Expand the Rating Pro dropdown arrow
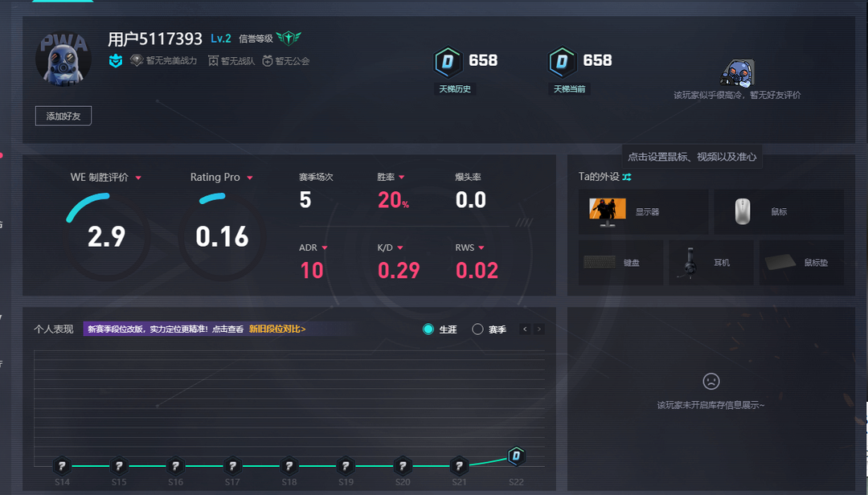This screenshot has height=495, width=868. pyautogui.click(x=250, y=178)
